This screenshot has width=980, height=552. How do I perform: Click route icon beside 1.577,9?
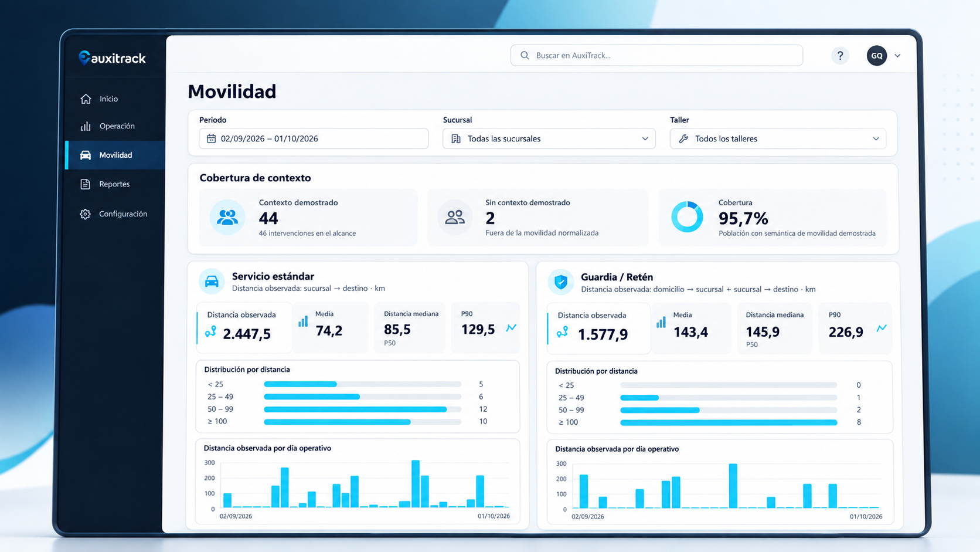[562, 333]
